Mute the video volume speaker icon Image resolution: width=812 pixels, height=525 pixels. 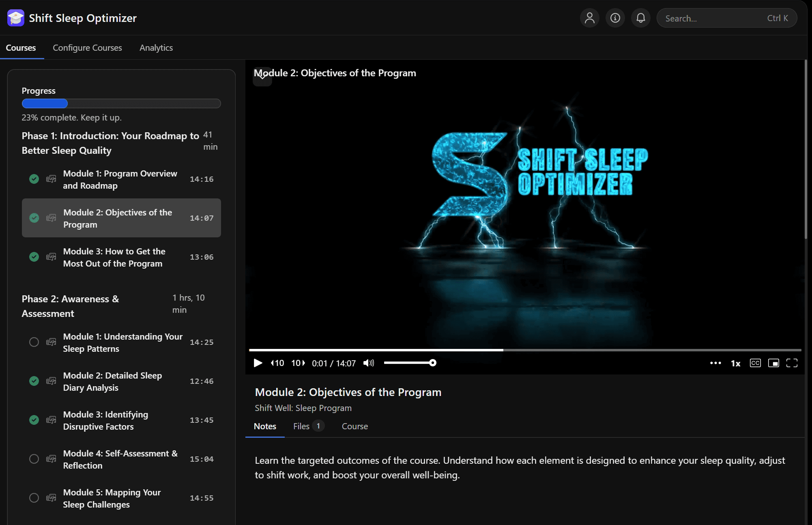[368, 363]
